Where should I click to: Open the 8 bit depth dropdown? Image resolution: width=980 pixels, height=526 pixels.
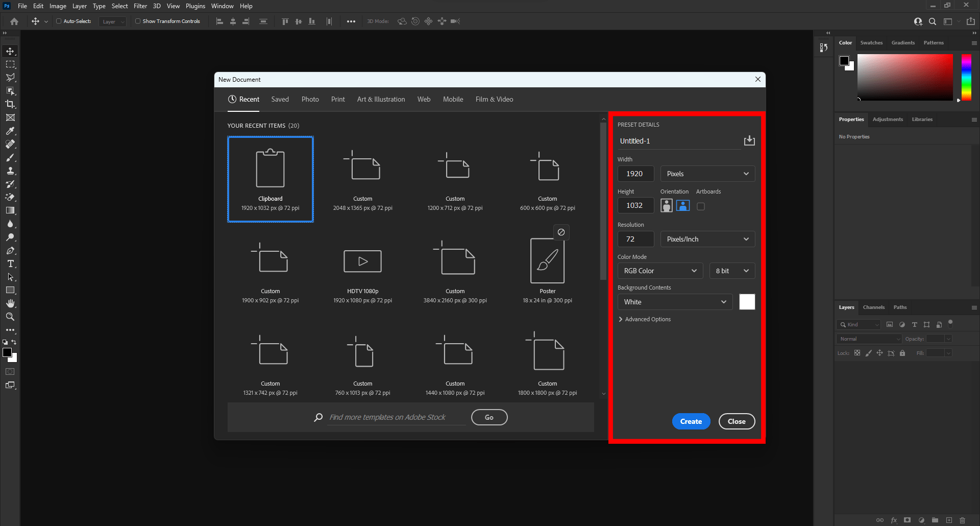tap(732, 271)
